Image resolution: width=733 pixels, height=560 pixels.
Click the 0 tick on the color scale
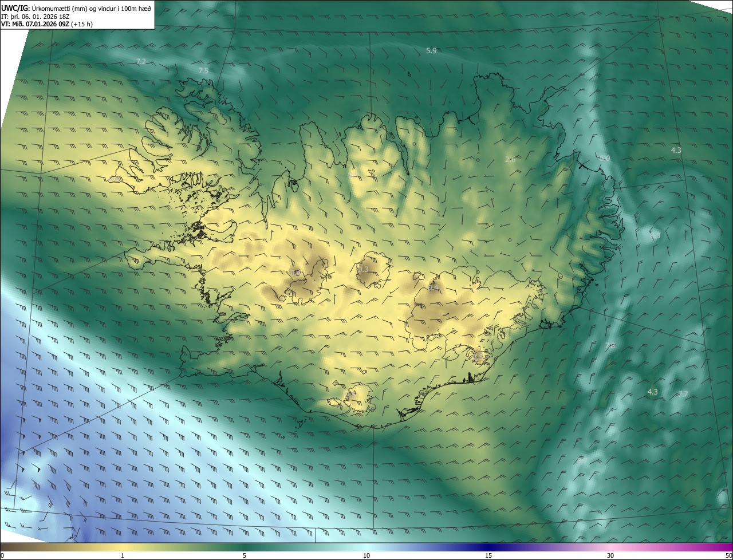click(x=2, y=555)
